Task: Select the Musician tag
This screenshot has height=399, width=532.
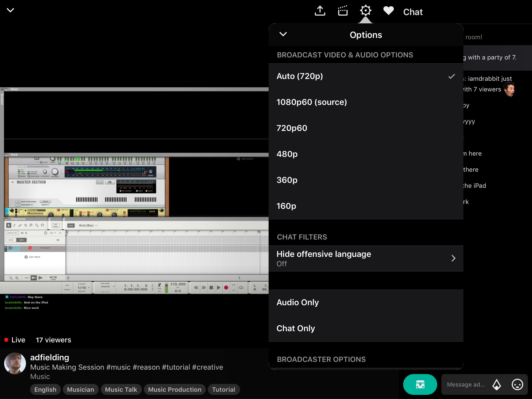Action: point(81,389)
